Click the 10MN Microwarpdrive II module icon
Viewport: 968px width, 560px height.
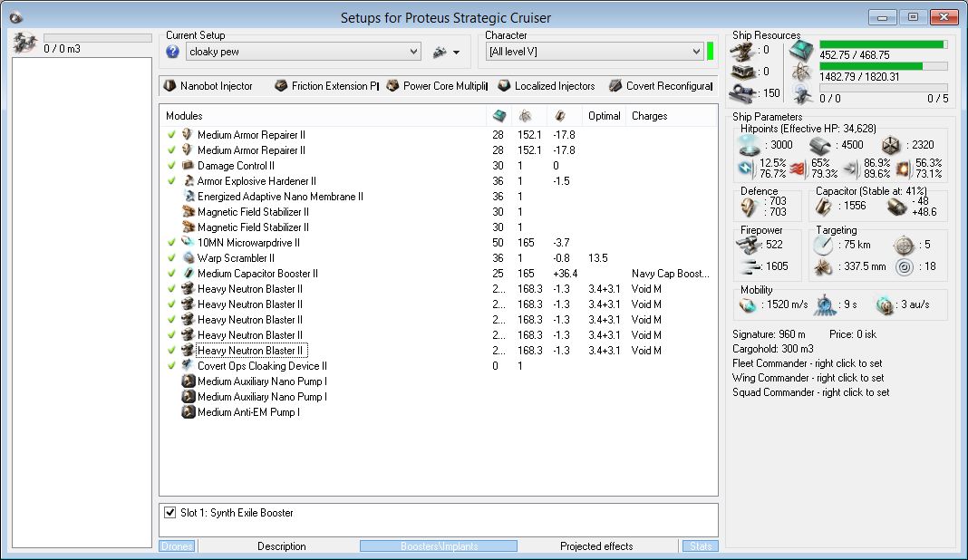[x=189, y=243]
